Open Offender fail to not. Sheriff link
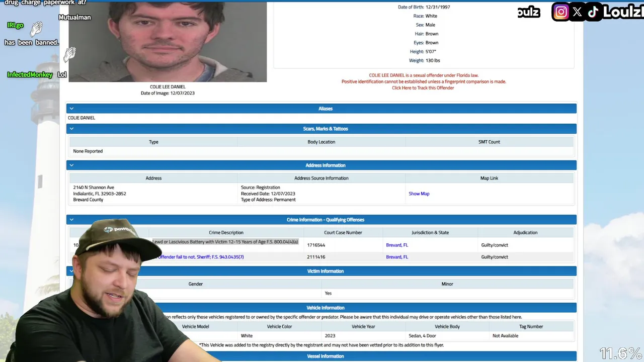The width and height of the screenshot is (644, 362). 201,257
